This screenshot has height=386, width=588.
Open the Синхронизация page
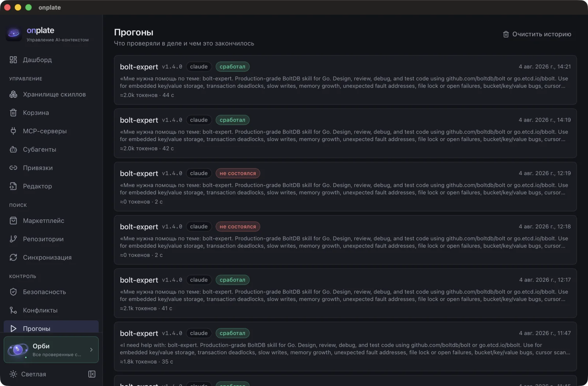(x=51, y=258)
